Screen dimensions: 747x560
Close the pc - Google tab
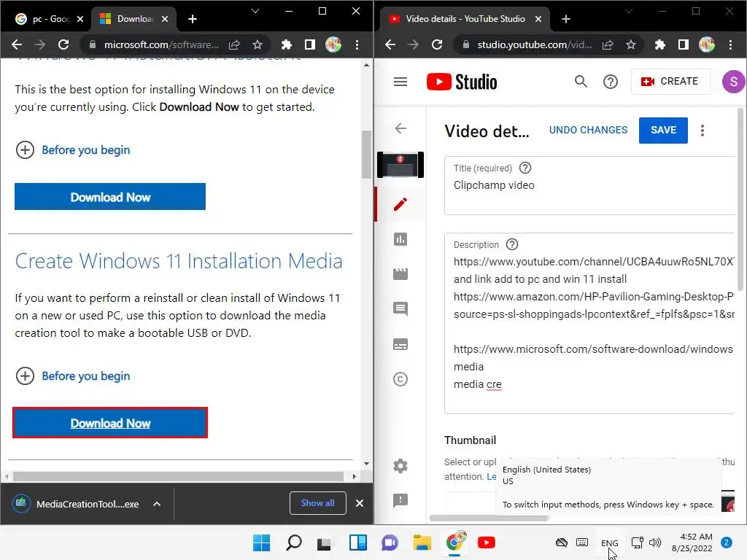coord(80,19)
